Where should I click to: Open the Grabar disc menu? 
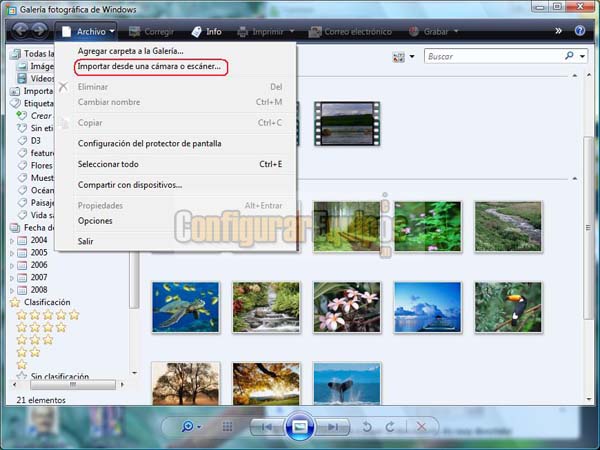tap(433, 31)
